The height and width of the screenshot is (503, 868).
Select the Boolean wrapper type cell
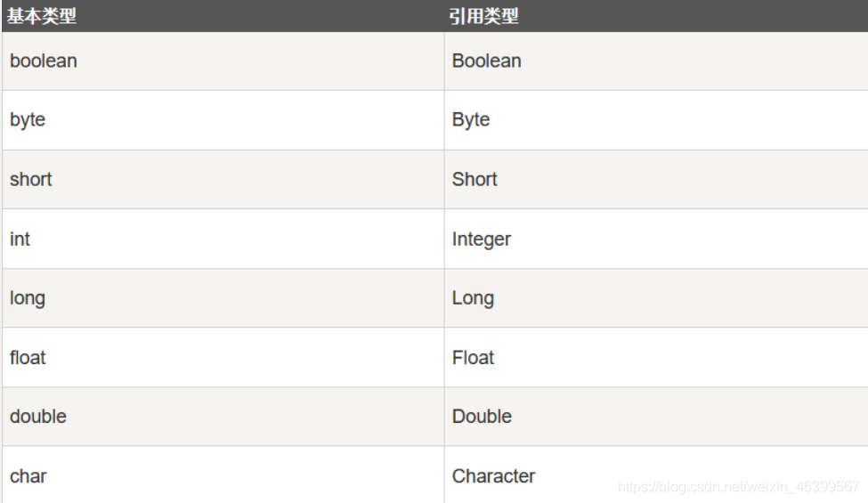(656, 61)
